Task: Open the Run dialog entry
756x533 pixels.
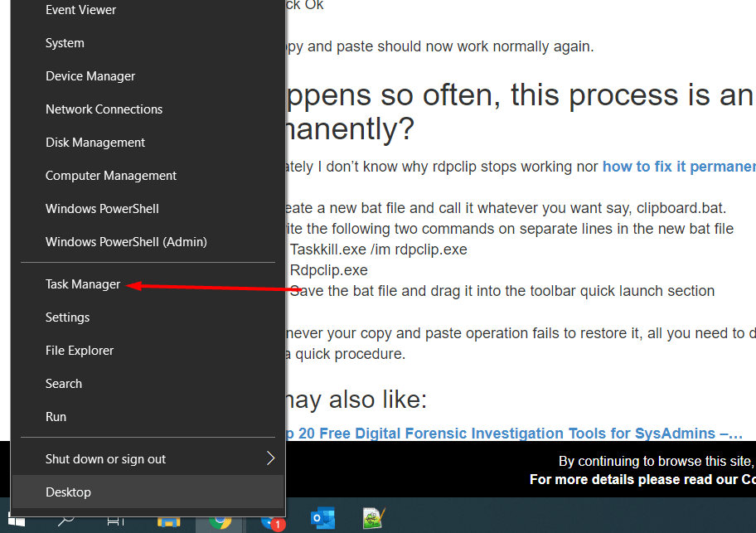Action: [x=56, y=416]
